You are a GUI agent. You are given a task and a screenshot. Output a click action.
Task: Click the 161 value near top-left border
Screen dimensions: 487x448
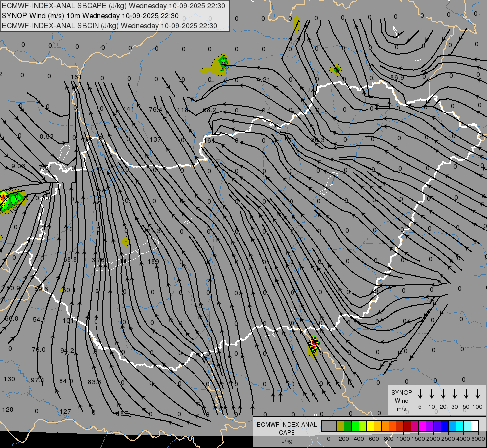click(x=76, y=77)
